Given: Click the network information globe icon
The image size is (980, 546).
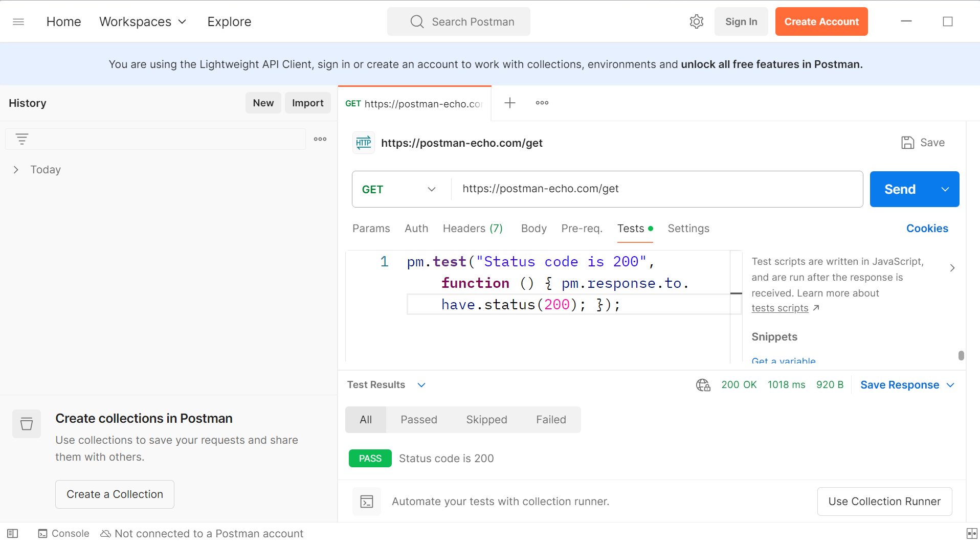Looking at the screenshot, I should (703, 385).
